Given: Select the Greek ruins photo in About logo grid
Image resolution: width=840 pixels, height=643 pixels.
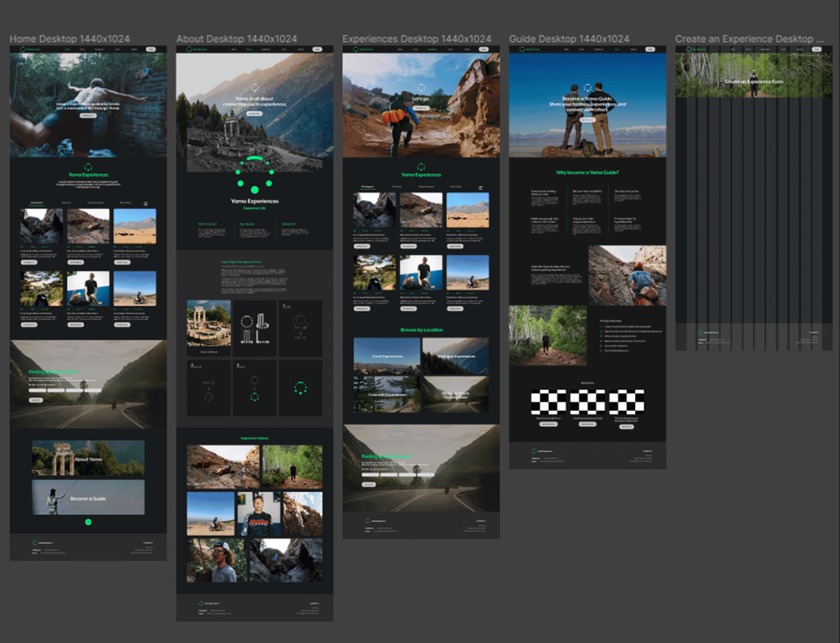Looking at the screenshot, I should (x=209, y=323).
